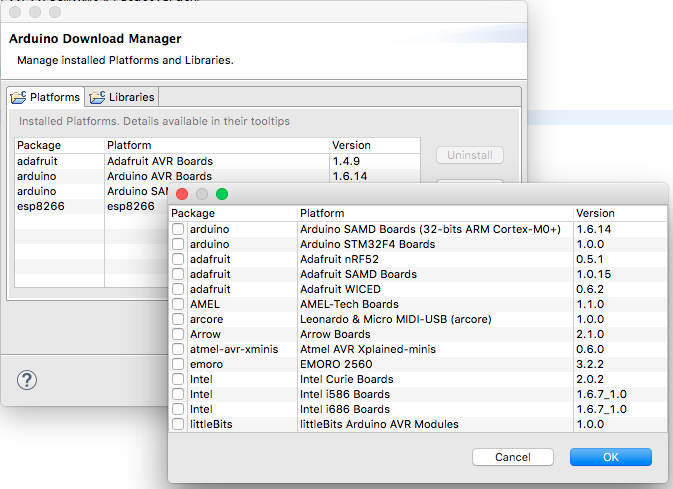Check the littleBits AVR Modules checkbox
Image resolution: width=673 pixels, height=489 pixels.
pyautogui.click(x=178, y=425)
